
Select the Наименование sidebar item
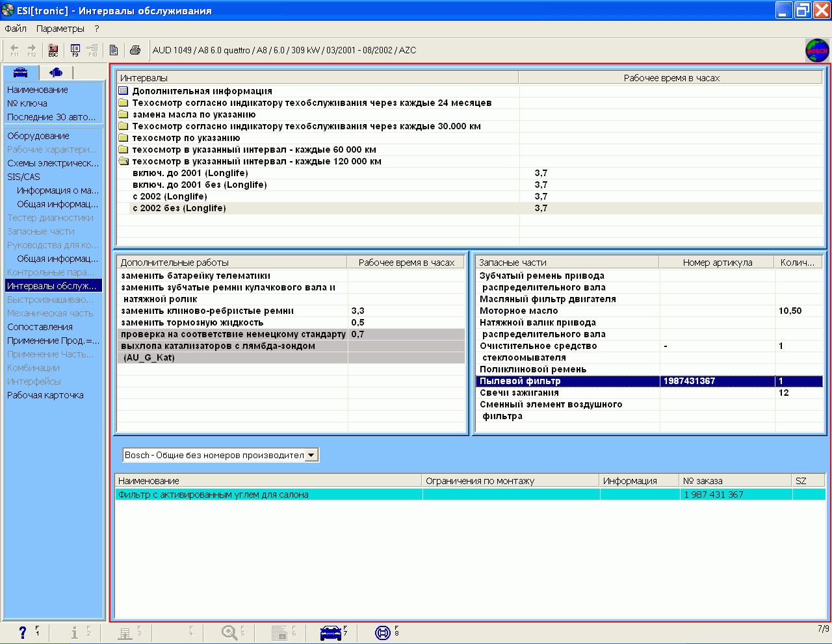[x=38, y=90]
